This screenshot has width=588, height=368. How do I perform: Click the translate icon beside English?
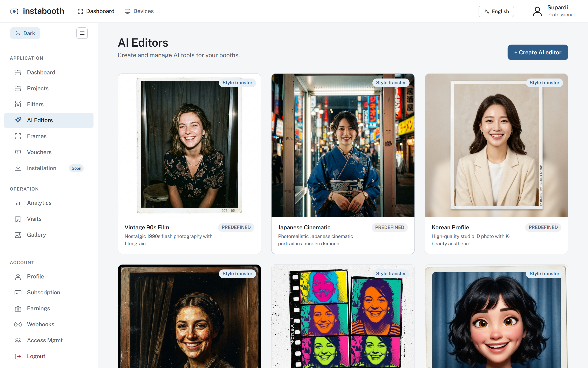[x=487, y=11]
